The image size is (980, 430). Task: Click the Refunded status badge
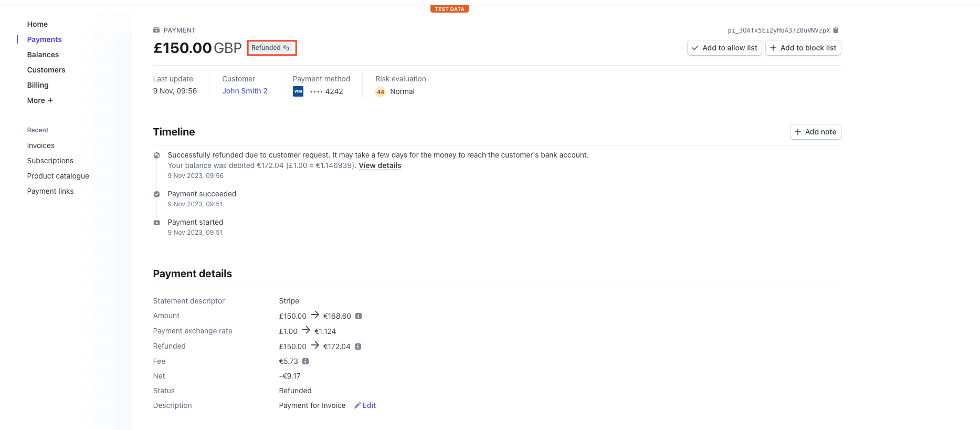[271, 48]
